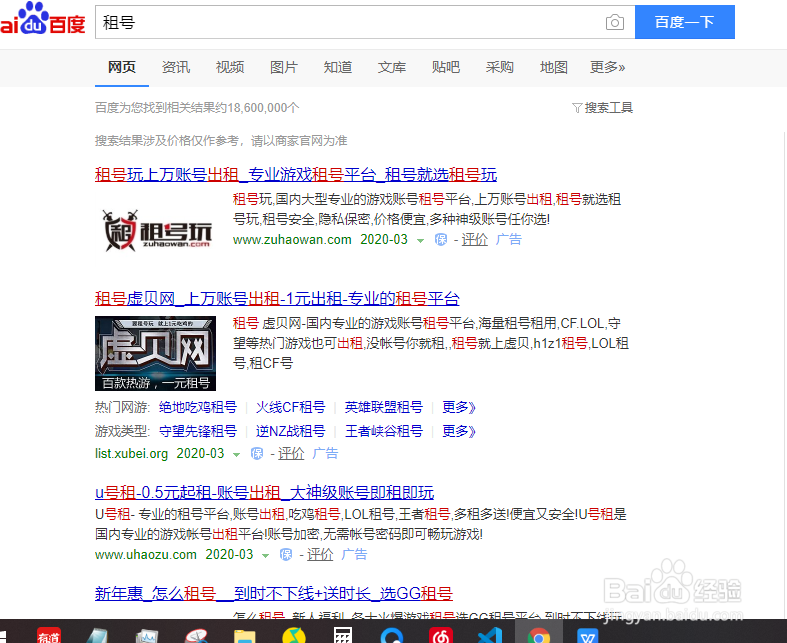787x643 pixels.
Task: Open 评价 link for zuhaowan.com result
Action: [x=474, y=239]
